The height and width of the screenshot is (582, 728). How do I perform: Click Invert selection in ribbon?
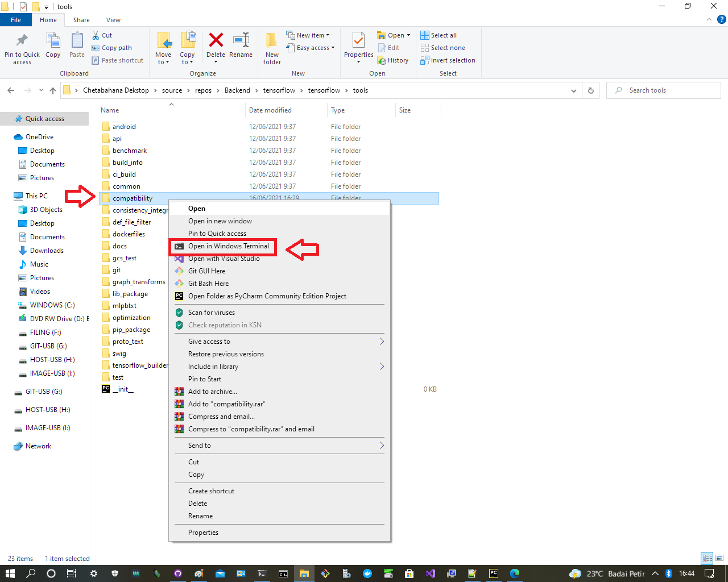point(448,60)
